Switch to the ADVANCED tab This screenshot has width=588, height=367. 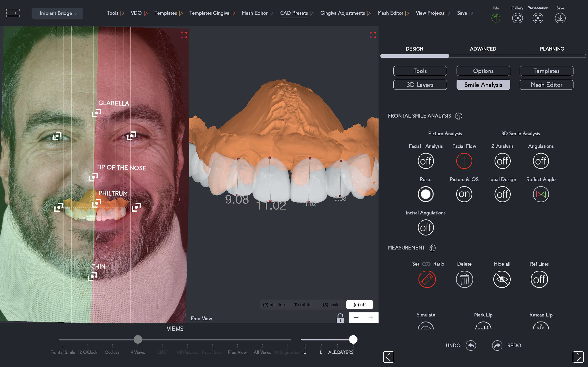coord(483,49)
